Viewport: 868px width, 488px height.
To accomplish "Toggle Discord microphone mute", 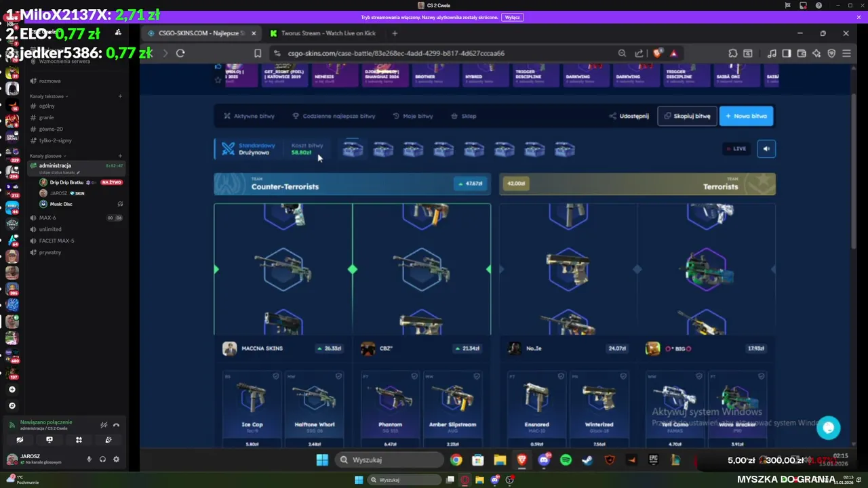I will coord(89,460).
